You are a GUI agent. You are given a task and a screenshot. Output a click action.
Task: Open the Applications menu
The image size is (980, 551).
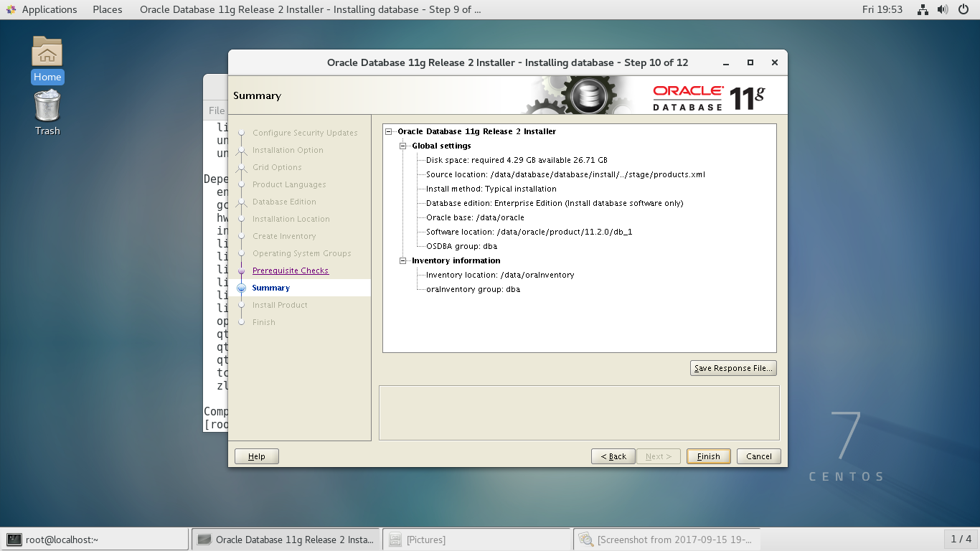click(x=50, y=9)
